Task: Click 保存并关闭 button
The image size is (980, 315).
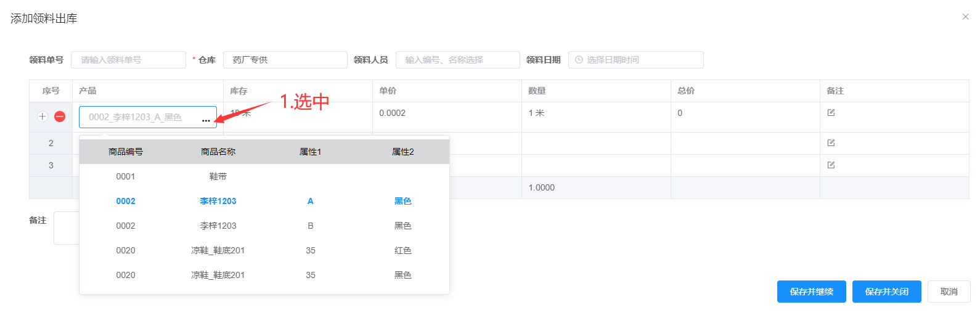Action: [886, 292]
